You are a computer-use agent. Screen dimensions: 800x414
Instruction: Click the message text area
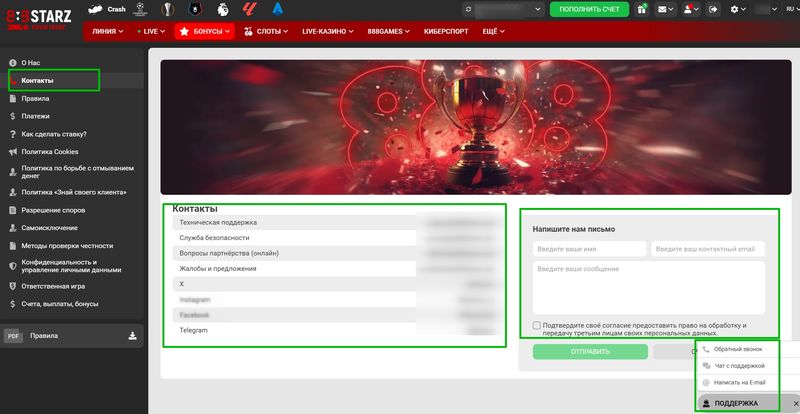point(648,288)
